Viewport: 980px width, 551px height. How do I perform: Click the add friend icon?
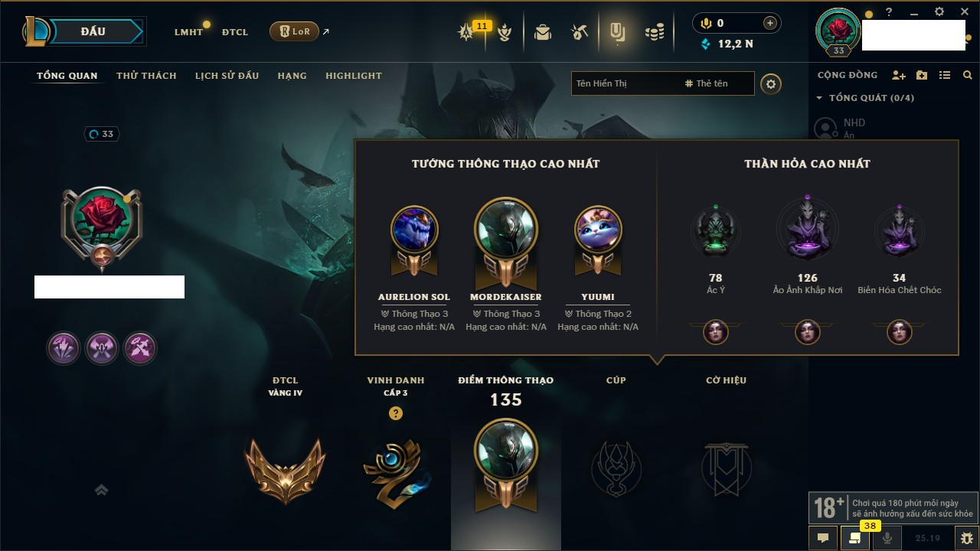point(899,75)
